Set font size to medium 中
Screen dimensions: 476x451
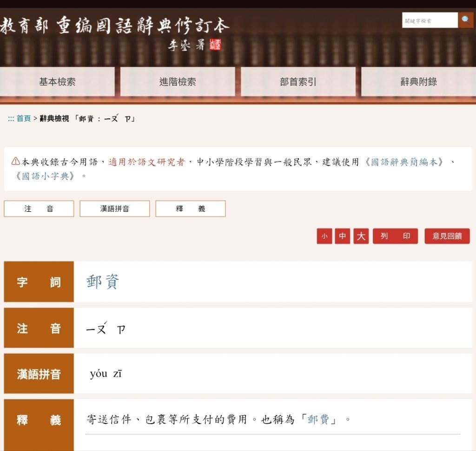click(x=343, y=236)
